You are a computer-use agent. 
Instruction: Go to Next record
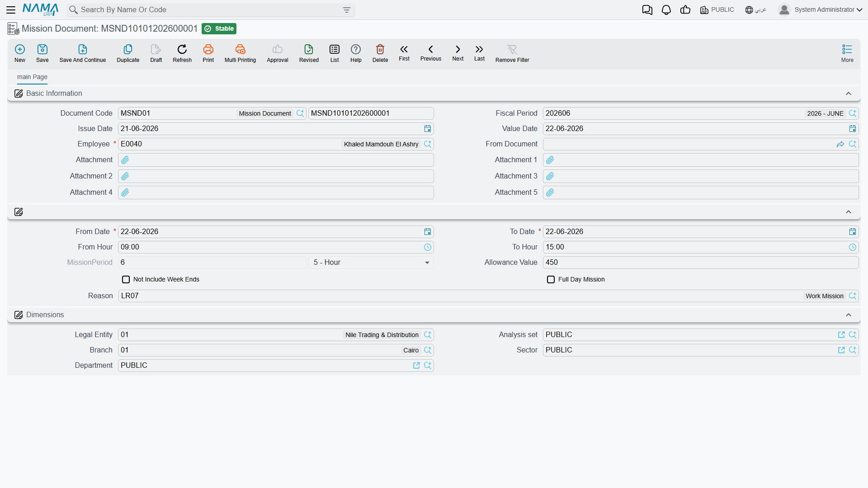coord(458,53)
